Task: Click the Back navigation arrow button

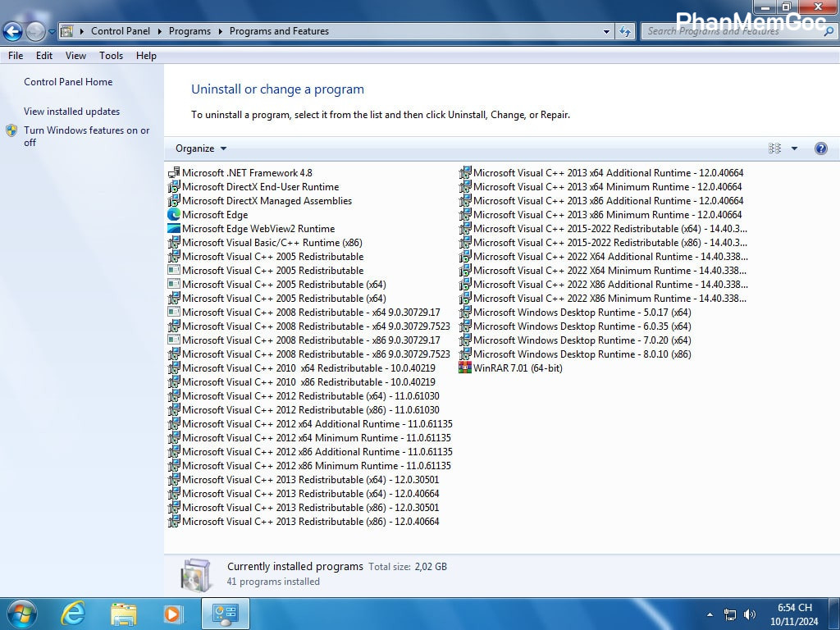Action: 12,32
